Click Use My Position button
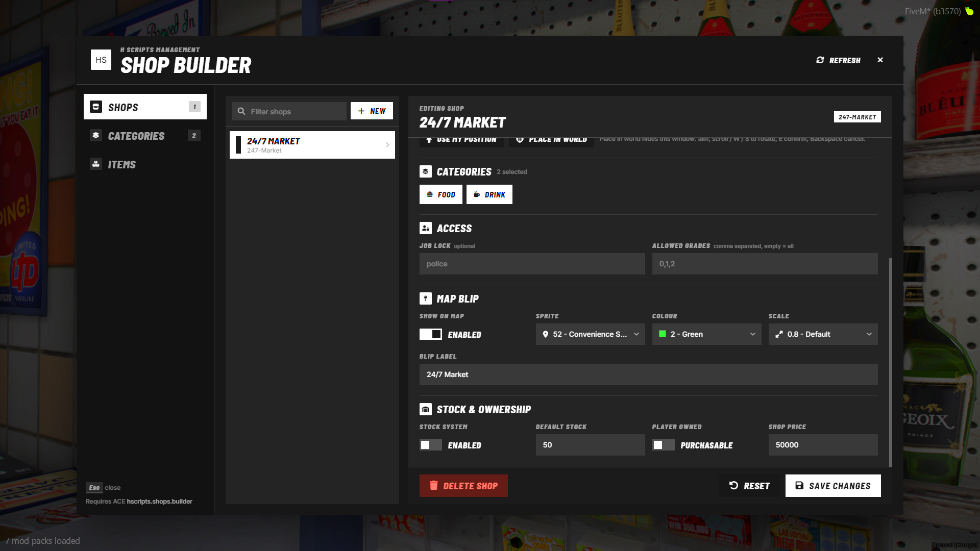 click(x=461, y=141)
